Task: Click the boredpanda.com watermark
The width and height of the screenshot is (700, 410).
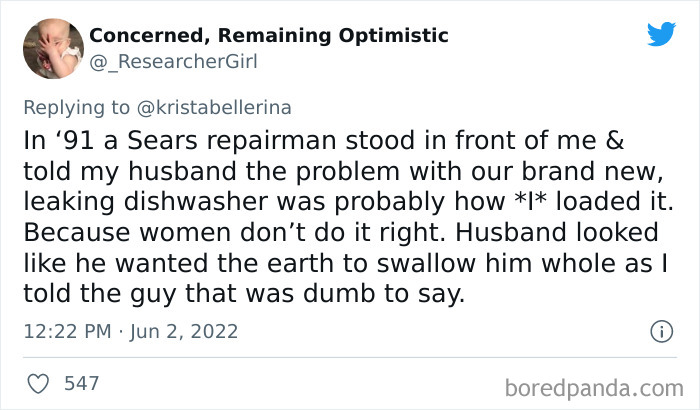Action: pyautogui.click(x=594, y=388)
